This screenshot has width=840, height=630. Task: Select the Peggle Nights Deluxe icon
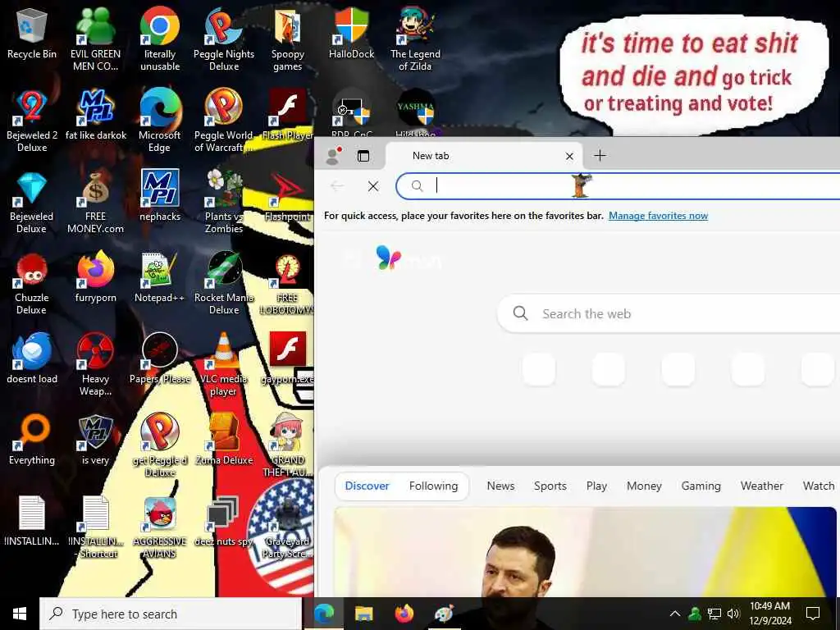(x=224, y=39)
